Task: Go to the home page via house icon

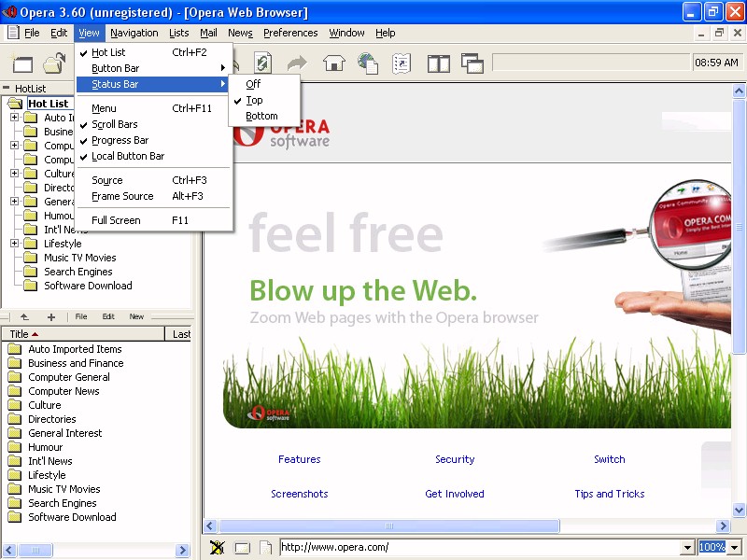Action: (x=334, y=63)
